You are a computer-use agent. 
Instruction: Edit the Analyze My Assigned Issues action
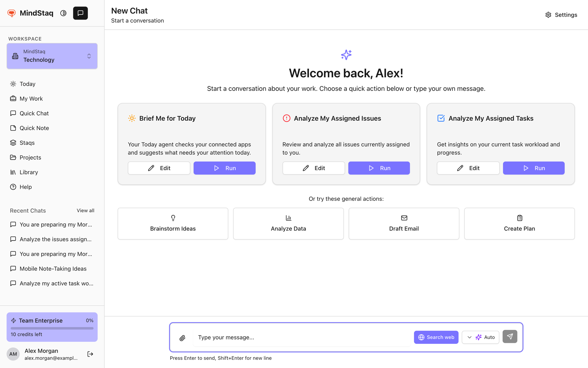click(314, 168)
